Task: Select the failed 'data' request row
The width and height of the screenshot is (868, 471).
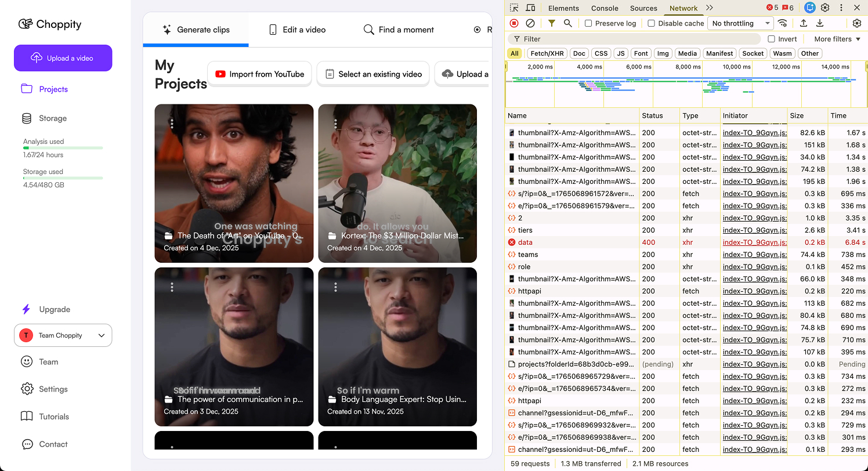Action: click(686, 242)
